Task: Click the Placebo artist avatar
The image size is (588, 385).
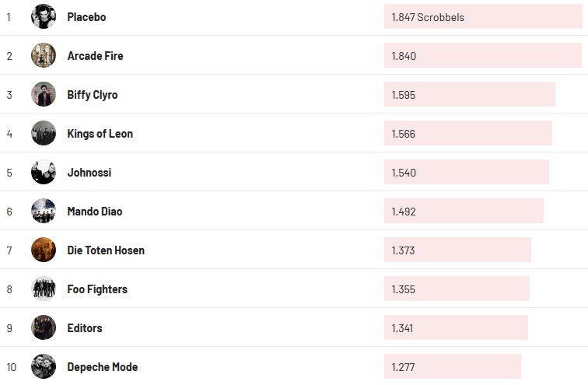Action: (x=44, y=16)
